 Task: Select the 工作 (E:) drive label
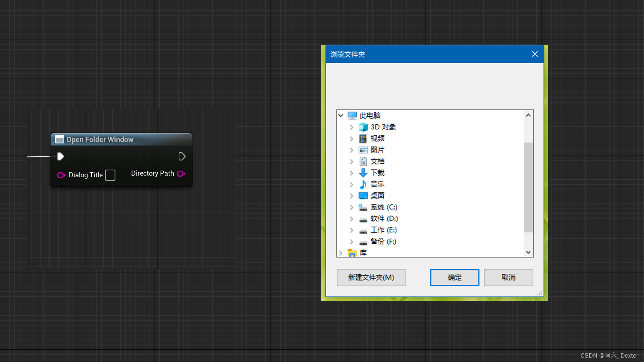pos(383,230)
